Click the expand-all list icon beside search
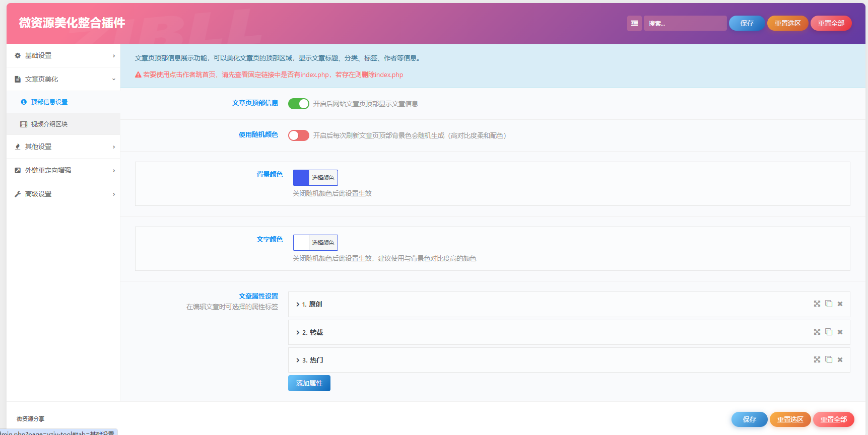 [x=634, y=23]
